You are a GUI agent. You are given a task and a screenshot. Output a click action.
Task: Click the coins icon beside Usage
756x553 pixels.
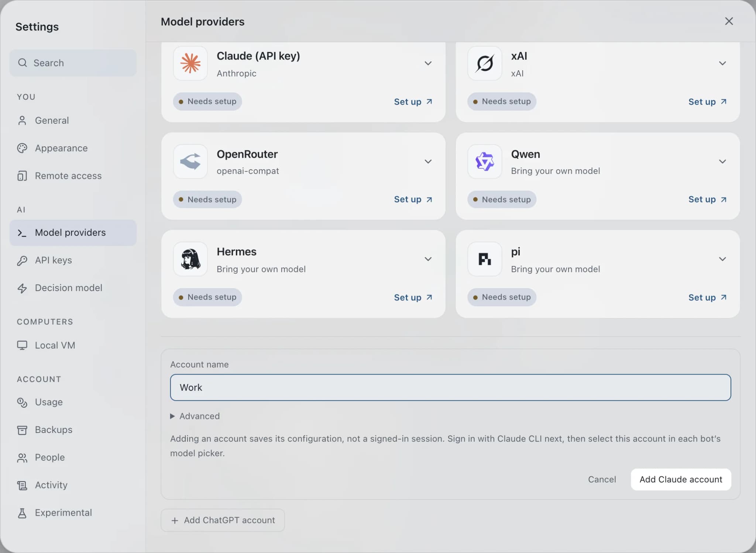[22, 402]
